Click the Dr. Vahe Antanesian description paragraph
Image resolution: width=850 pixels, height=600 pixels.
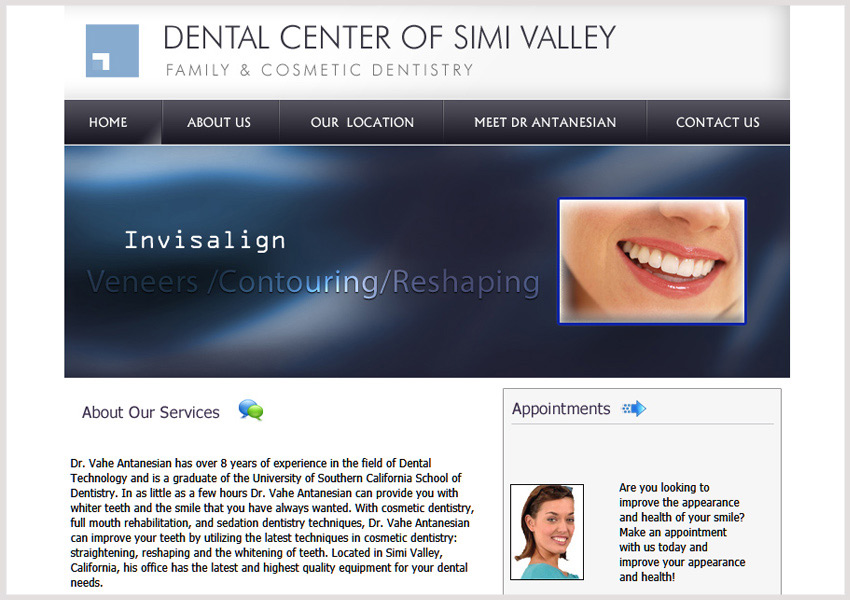pyautogui.click(x=272, y=522)
